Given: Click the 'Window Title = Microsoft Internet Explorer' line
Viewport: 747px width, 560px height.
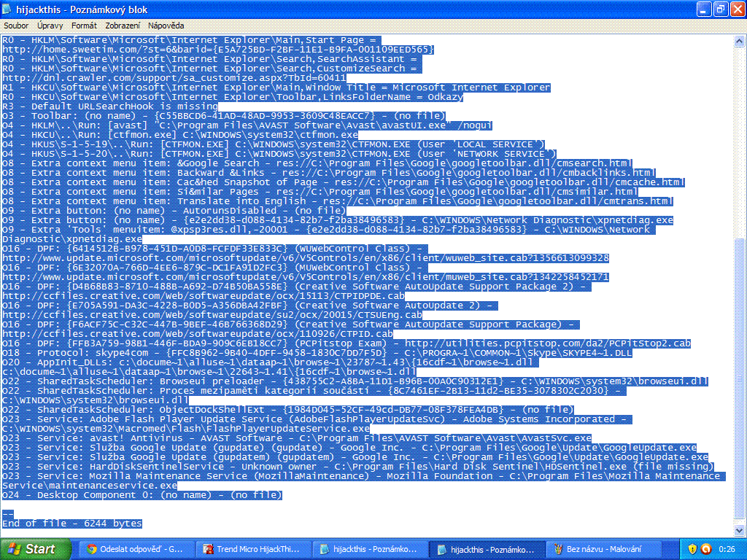Looking at the screenshot, I should (x=276, y=87).
